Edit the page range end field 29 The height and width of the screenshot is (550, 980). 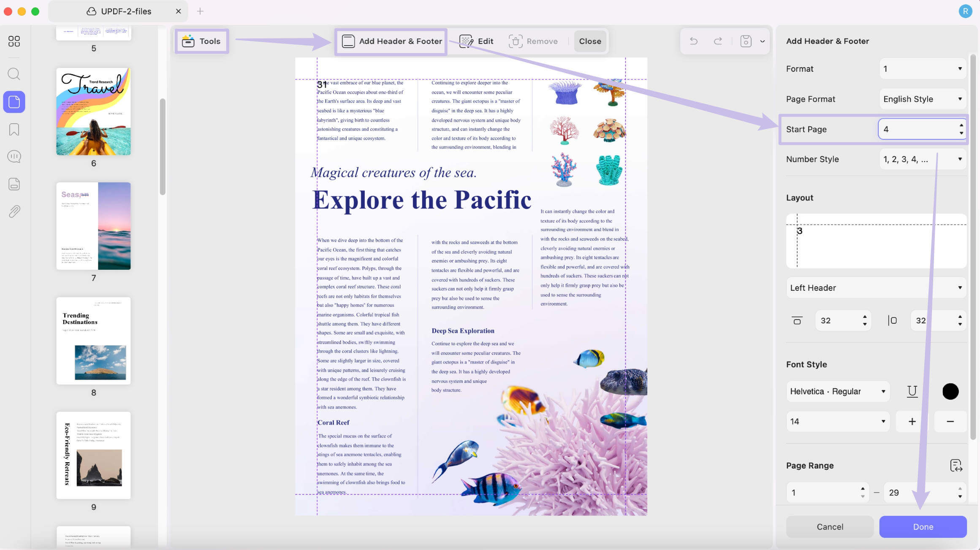coord(920,493)
